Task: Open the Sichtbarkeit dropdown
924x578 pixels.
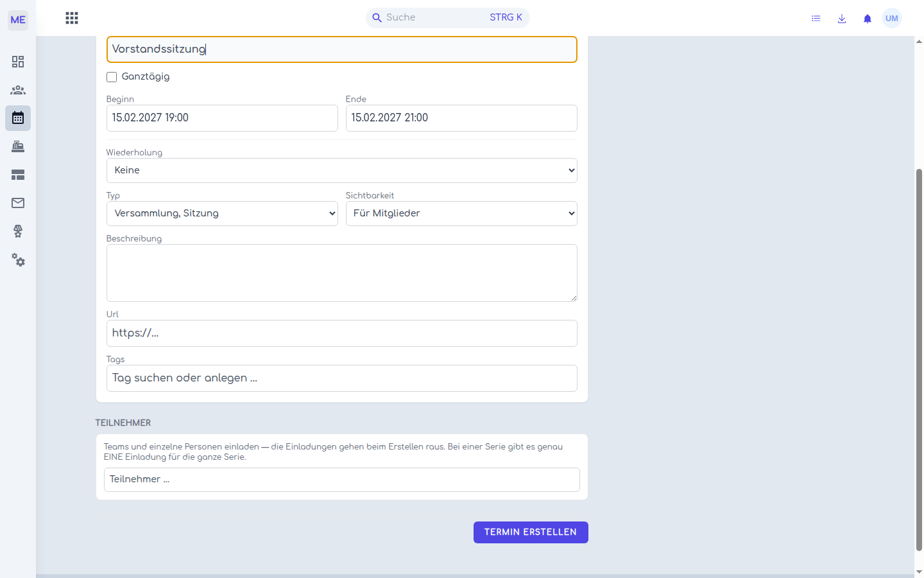Action: coord(461,214)
